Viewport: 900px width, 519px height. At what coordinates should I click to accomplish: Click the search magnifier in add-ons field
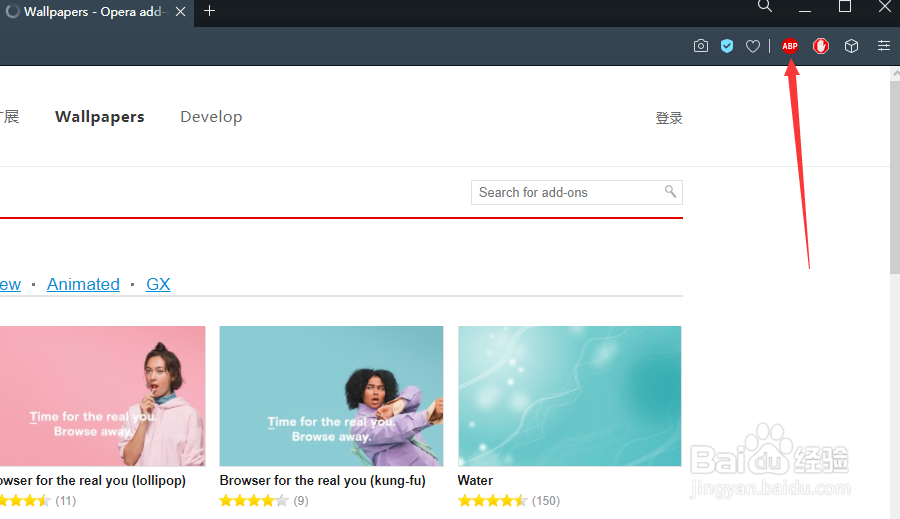point(670,191)
